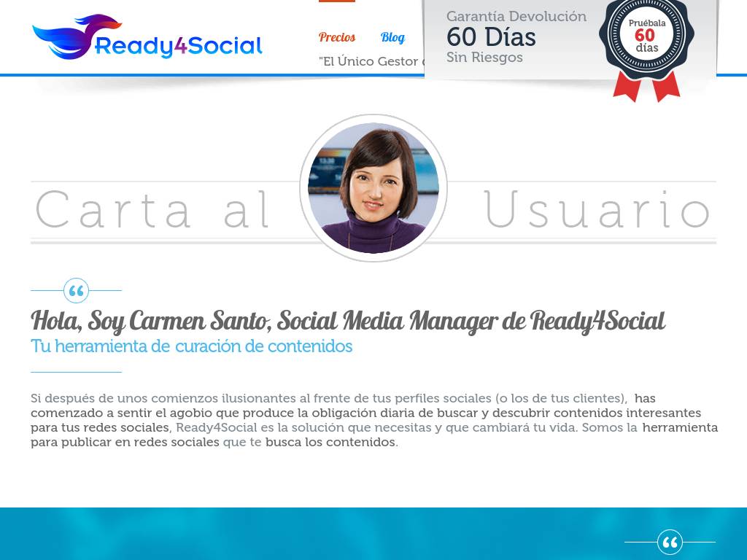Click the bold phrase 'herramienta' in paragraph
This screenshot has width=747, height=560.
680,427
